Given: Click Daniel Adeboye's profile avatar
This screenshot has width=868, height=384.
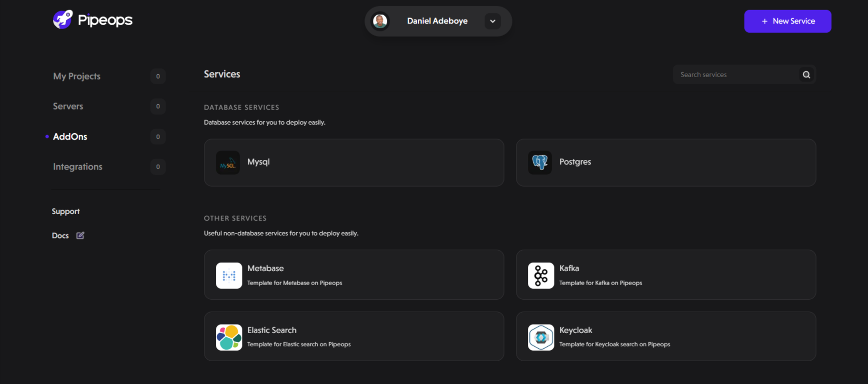Looking at the screenshot, I should click(x=380, y=21).
